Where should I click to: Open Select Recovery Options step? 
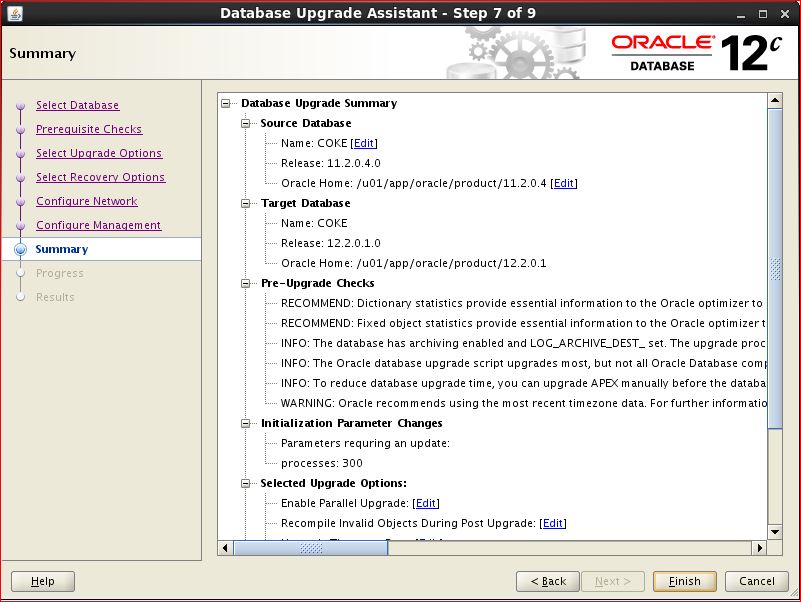[x=100, y=177]
